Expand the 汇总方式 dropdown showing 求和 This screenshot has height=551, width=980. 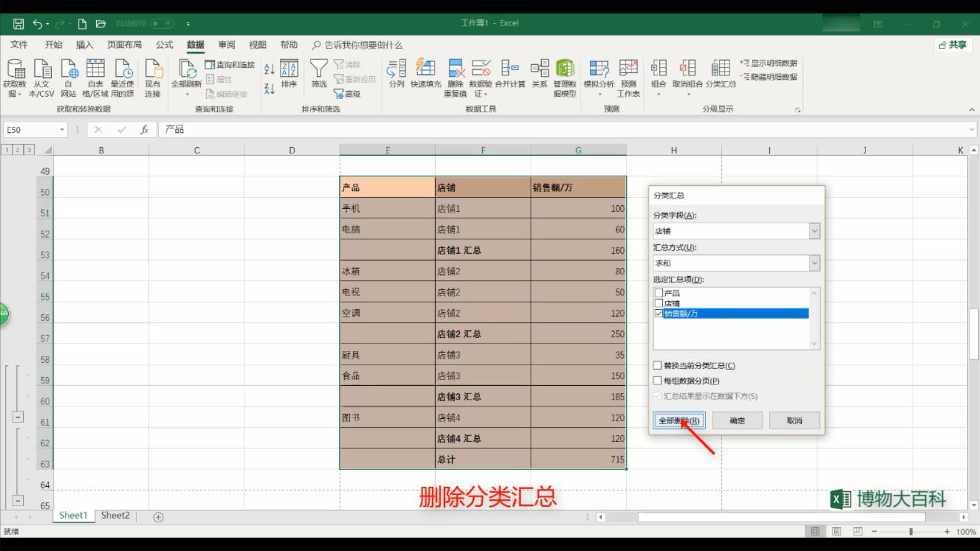pos(815,263)
